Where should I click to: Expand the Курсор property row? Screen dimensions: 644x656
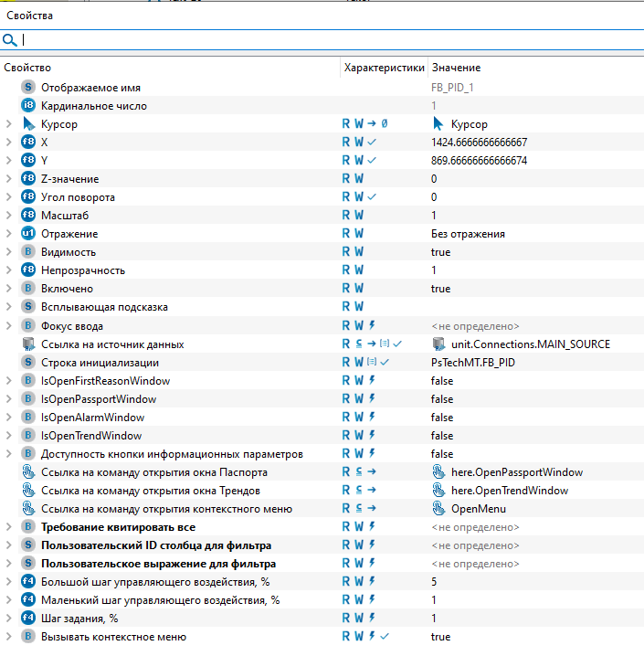[x=8, y=124]
